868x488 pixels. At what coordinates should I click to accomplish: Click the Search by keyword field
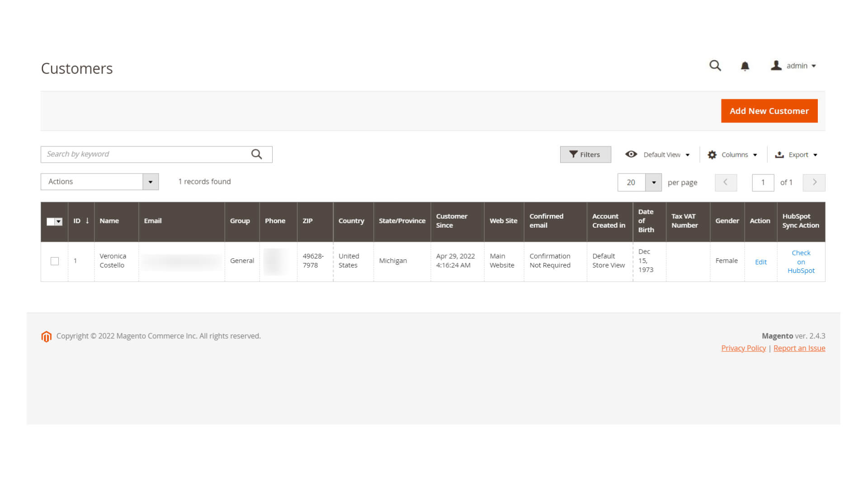point(145,155)
